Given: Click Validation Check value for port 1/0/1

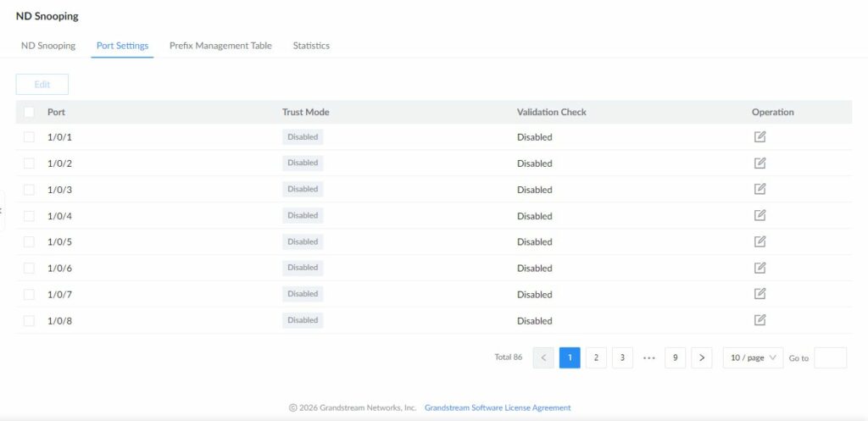Looking at the screenshot, I should point(535,137).
